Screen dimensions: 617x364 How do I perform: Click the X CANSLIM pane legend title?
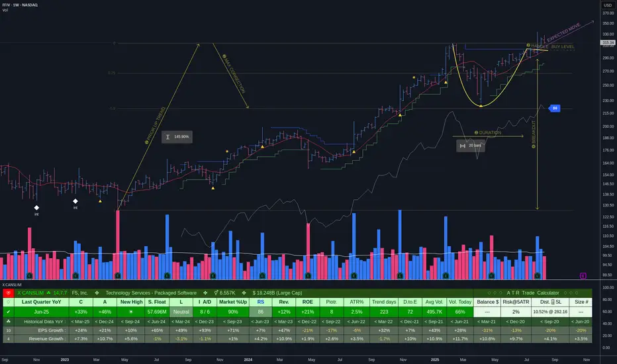12,285
